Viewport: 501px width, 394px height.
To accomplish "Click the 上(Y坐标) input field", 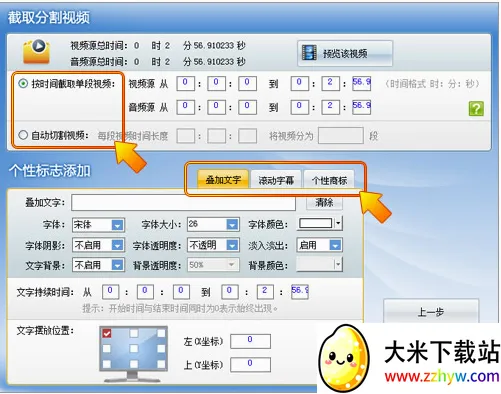I will pos(250,365).
